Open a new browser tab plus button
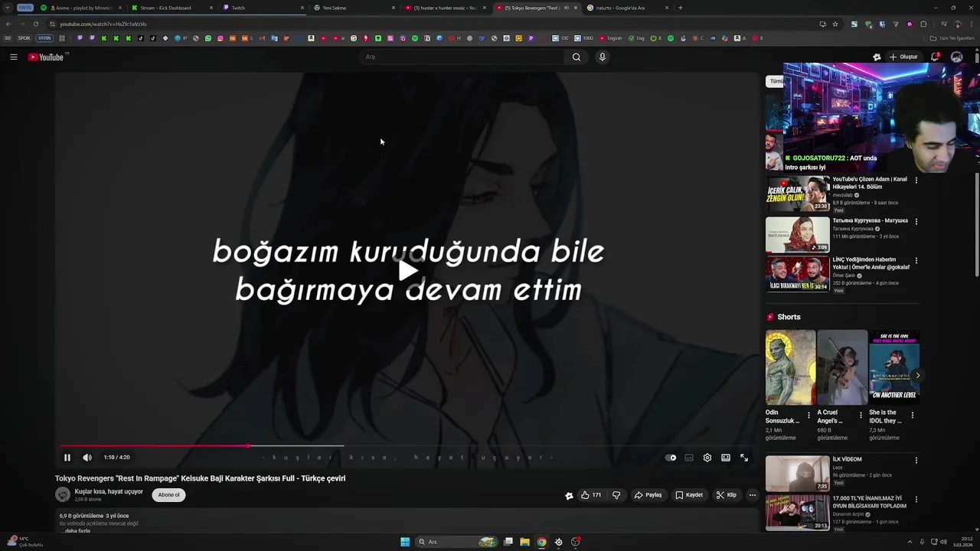The height and width of the screenshot is (551, 980). (x=680, y=8)
